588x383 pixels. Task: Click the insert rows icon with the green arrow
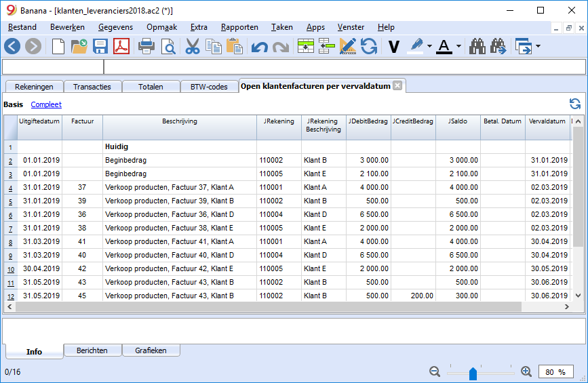point(327,47)
